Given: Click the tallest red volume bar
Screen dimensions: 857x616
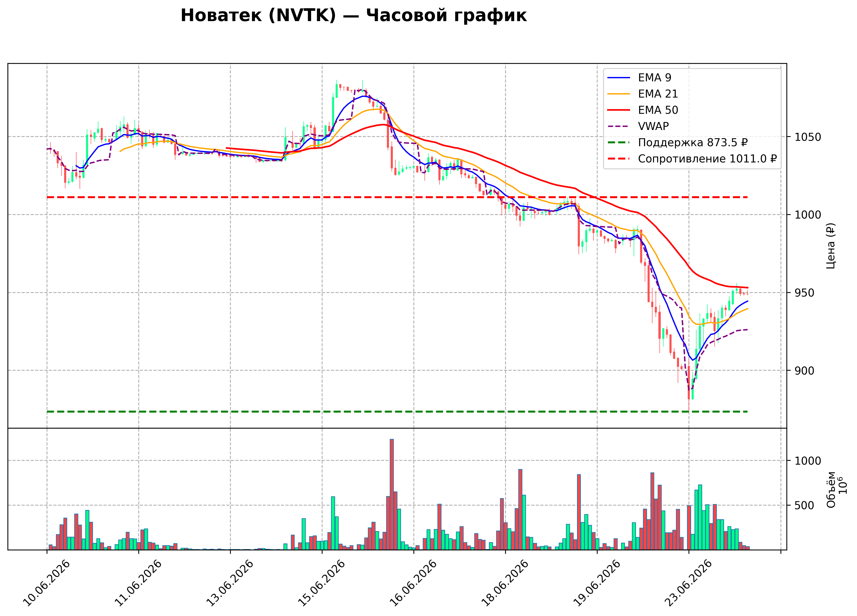Looking at the screenshot, I should 392,494.
